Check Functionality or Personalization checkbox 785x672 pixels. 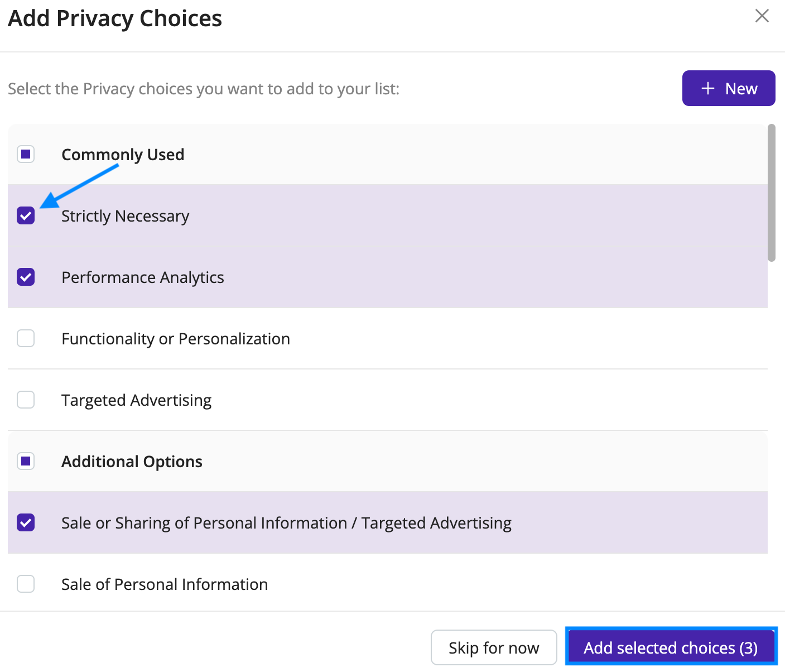[26, 338]
